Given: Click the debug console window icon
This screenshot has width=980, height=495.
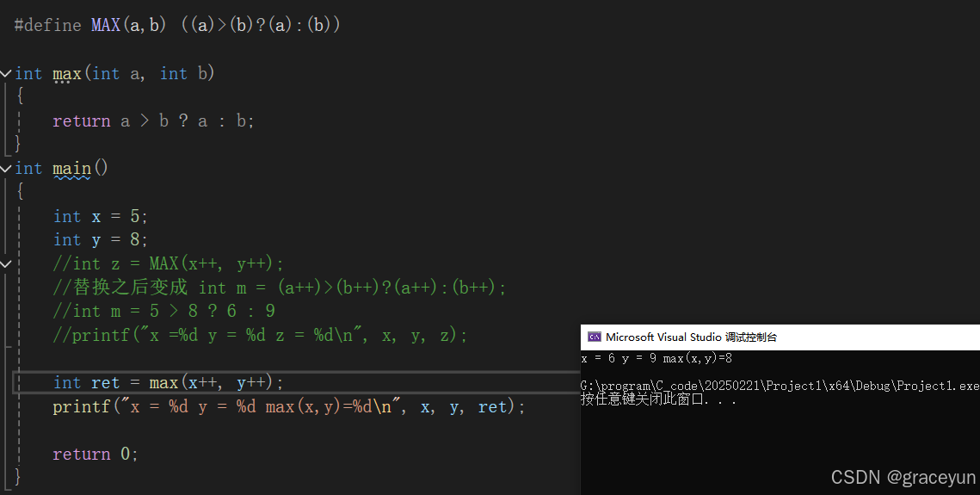Looking at the screenshot, I should pyautogui.click(x=594, y=337).
